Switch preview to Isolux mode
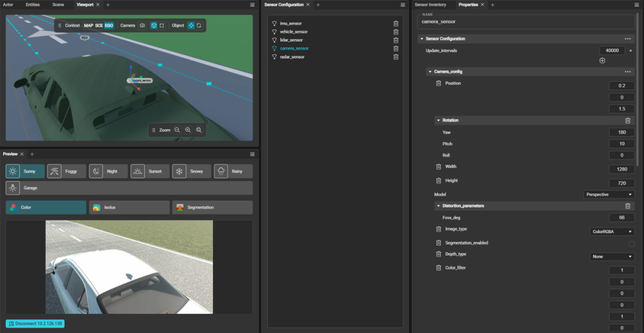This screenshot has height=333, width=644. click(129, 207)
